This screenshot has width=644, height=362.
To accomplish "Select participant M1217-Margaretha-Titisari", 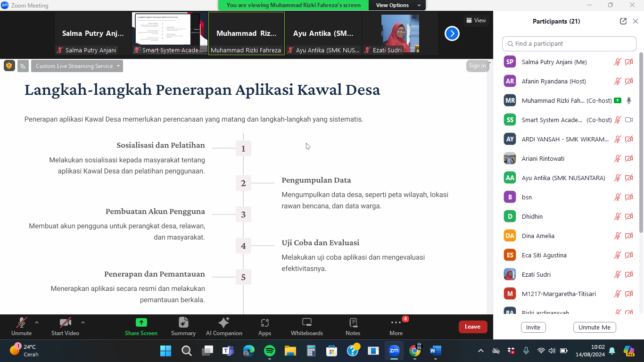I will pyautogui.click(x=569, y=294).
